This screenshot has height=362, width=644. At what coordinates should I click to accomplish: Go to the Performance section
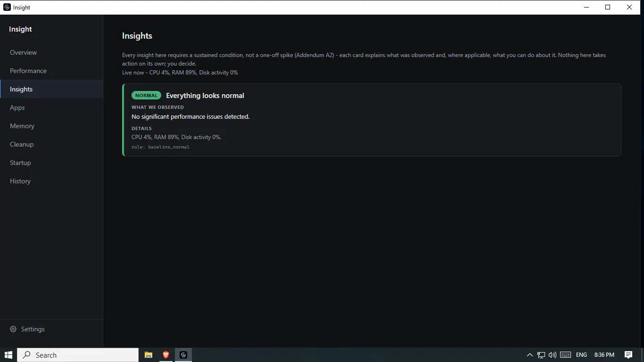[51, 71]
